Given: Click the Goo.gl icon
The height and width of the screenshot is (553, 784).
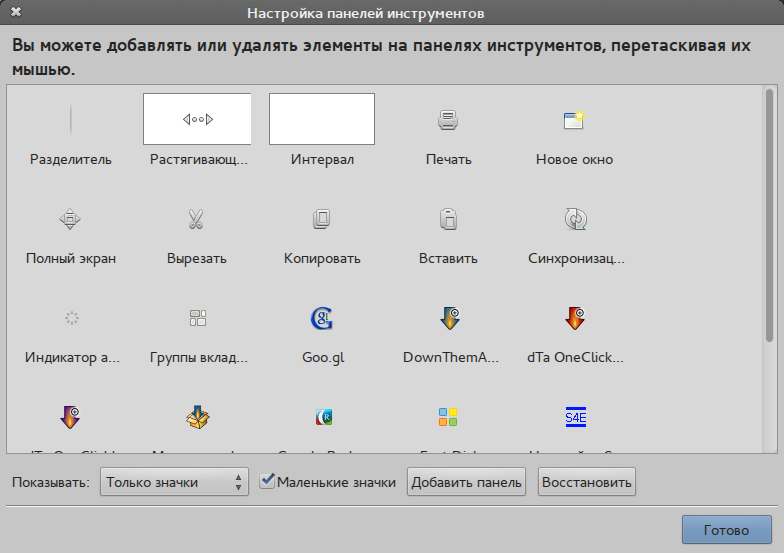Looking at the screenshot, I should coord(322,319).
